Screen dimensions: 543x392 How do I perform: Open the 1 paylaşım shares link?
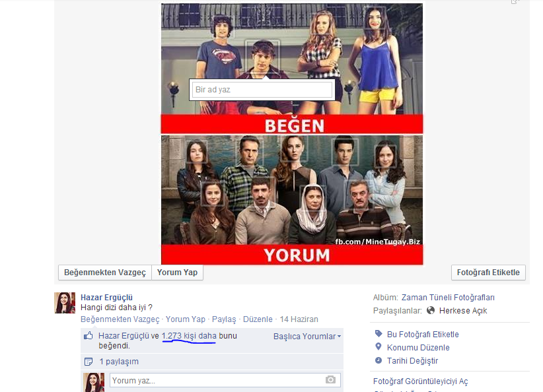point(119,362)
